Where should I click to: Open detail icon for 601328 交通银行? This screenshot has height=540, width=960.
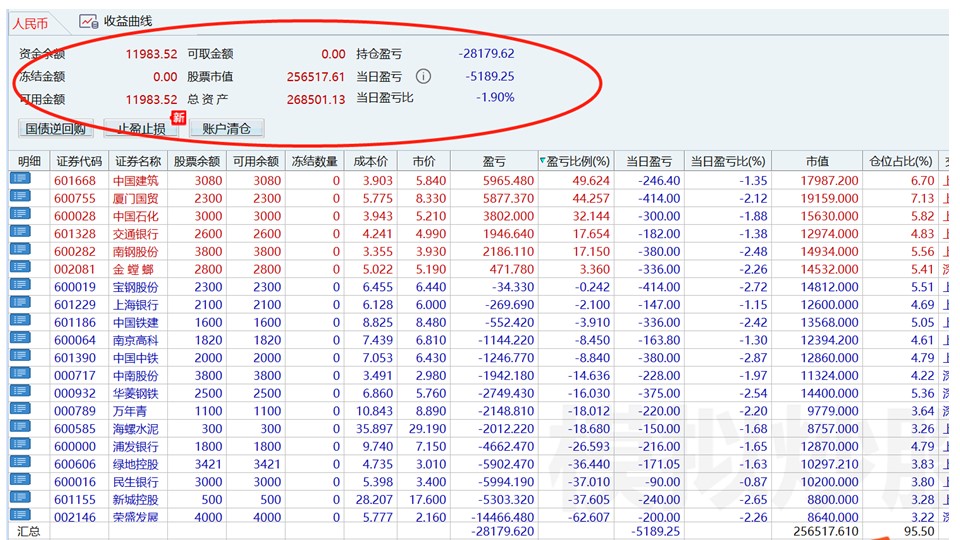[20, 232]
